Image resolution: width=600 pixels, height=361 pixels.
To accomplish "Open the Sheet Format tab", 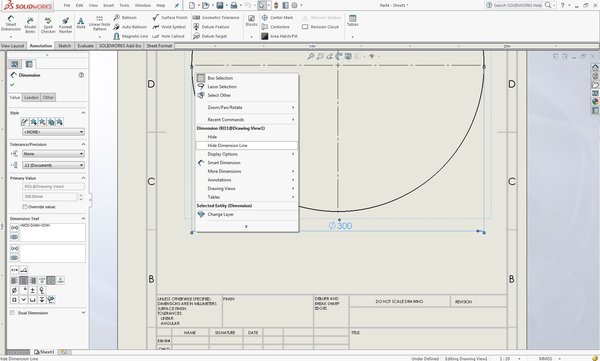I will coord(159,46).
